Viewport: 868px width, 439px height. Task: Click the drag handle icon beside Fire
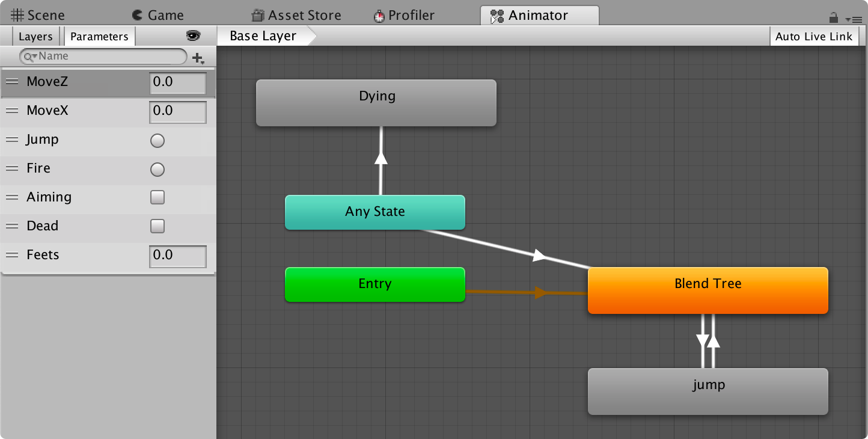(x=12, y=168)
